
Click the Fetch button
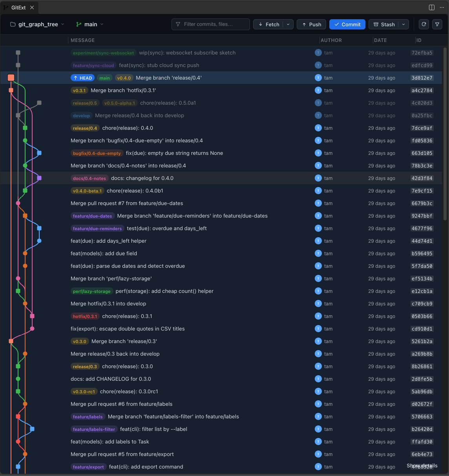(x=268, y=24)
